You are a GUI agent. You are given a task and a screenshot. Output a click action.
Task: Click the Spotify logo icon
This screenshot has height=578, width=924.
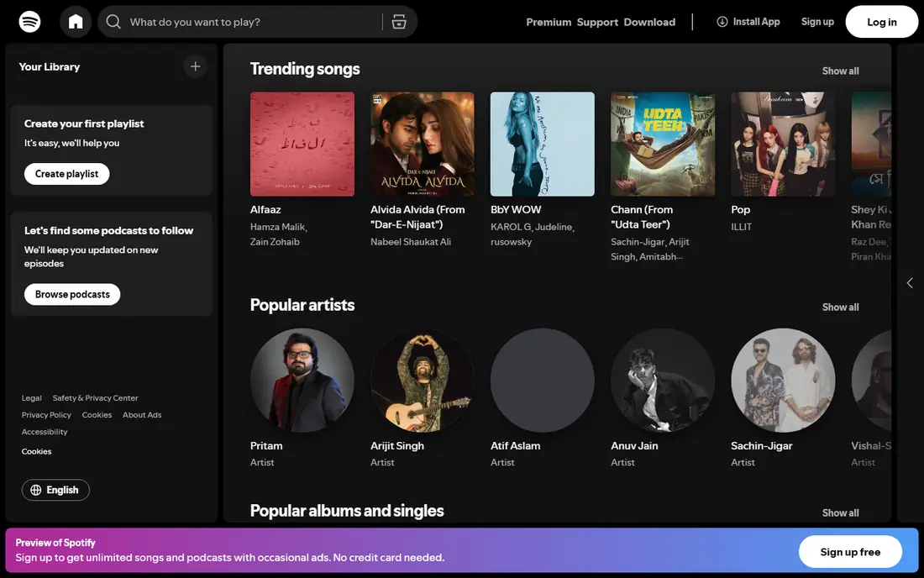pyautogui.click(x=29, y=22)
